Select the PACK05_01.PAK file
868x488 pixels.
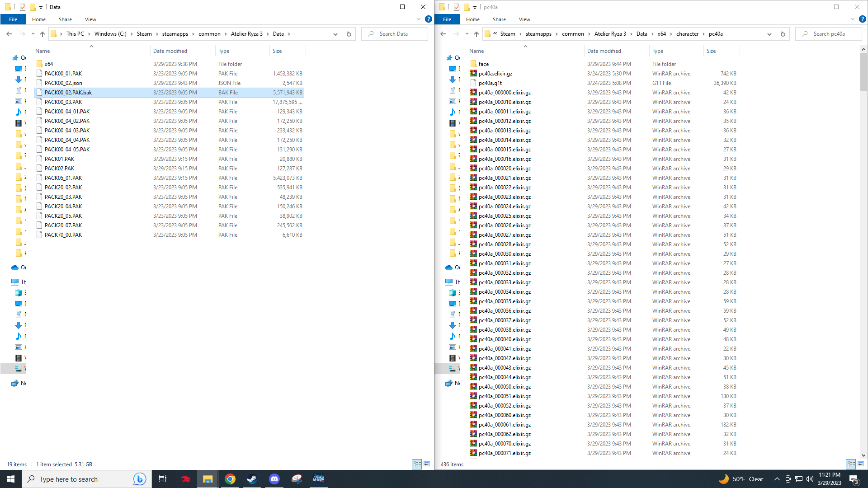(169, 178)
